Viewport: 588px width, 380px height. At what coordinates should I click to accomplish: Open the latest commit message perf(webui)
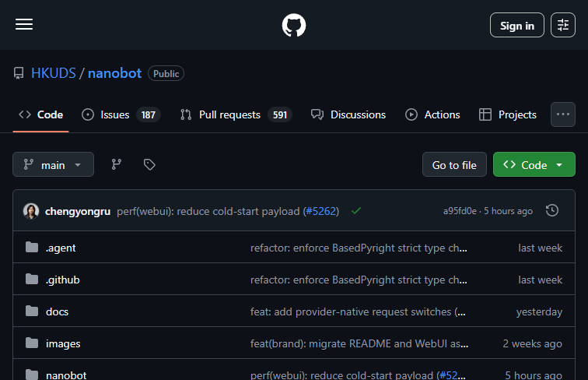tap(208, 211)
